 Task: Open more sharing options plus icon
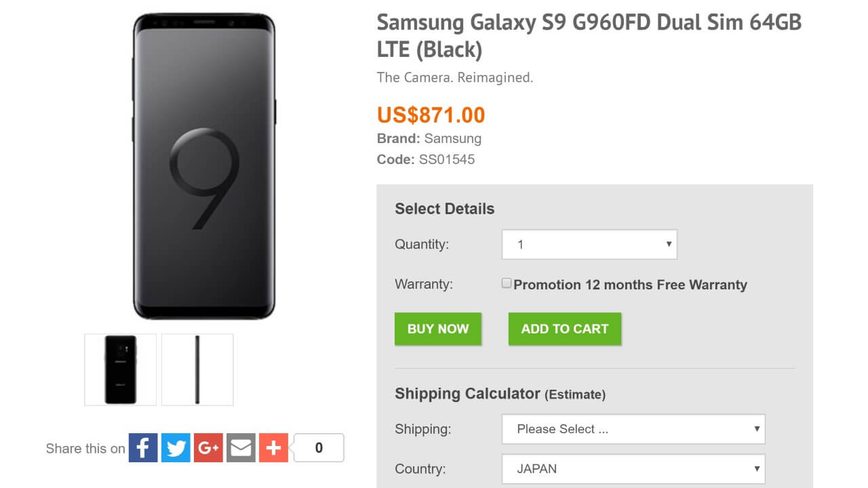(x=273, y=448)
